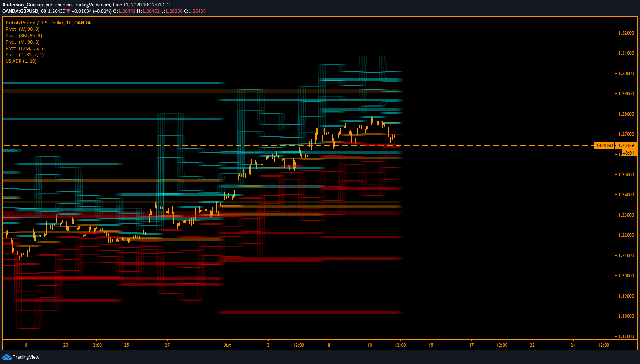Click the open price value O:1.26443
The width and height of the screenshot is (640, 364).
tap(124, 11)
